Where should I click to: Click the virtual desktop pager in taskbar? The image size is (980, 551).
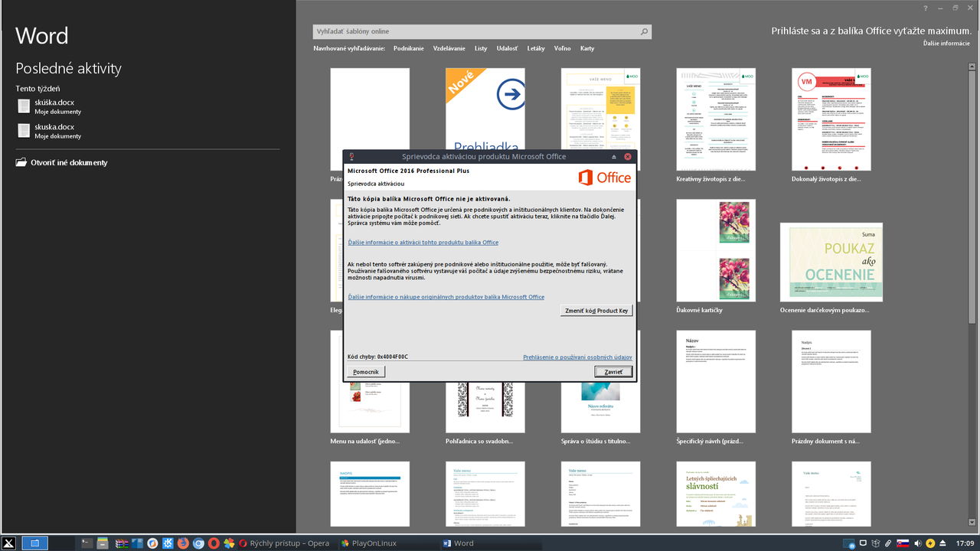[x=34, y=543]
